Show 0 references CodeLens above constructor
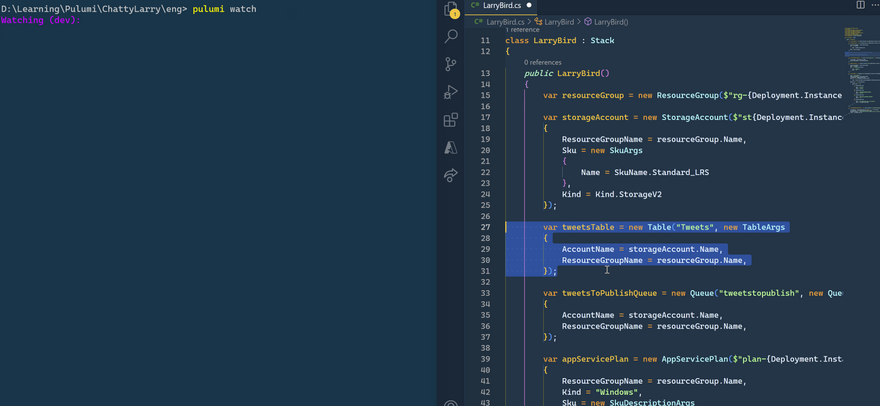This screenshot has width=880, height=406. click(543, 62)
